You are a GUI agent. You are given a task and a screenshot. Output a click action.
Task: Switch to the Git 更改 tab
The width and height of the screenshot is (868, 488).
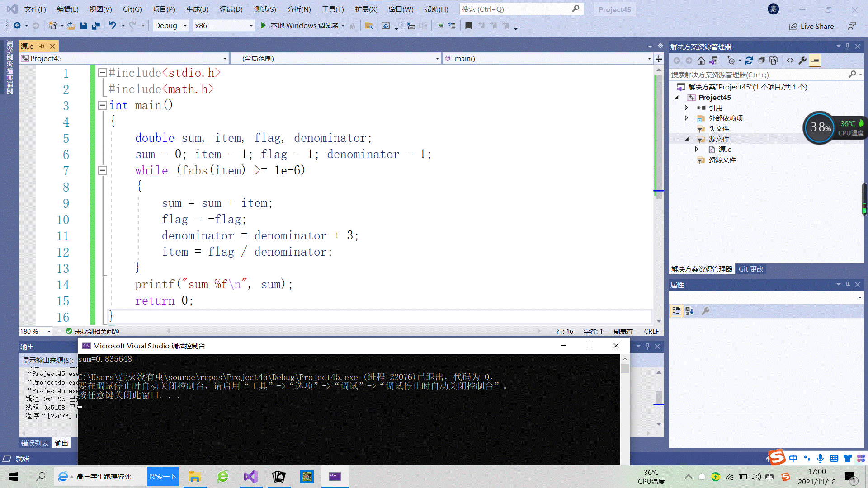click(750, 269)
